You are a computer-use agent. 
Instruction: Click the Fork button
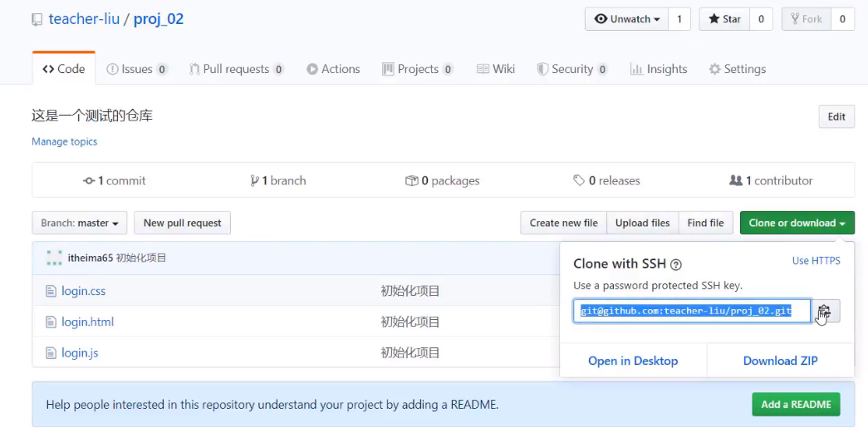(806, 19)
